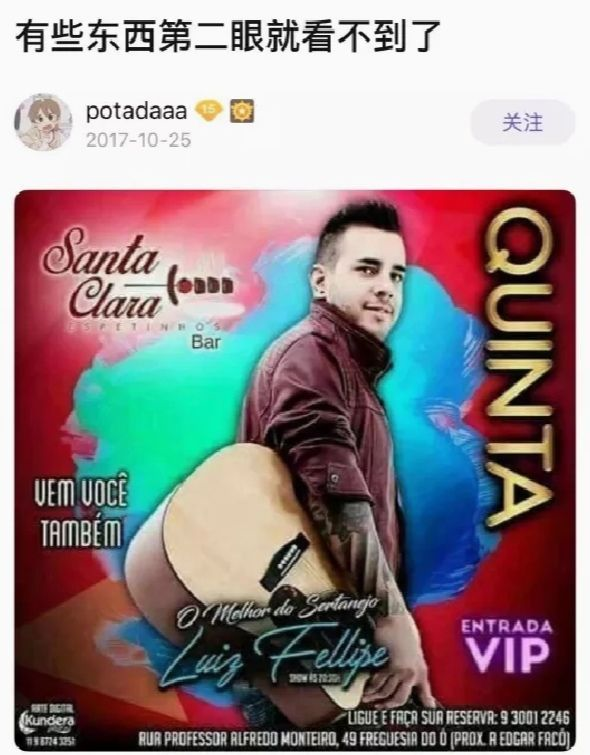Tap the Bar label under Espetinhos
Viewport: 590px width, 755px height.
(x=206, y=342)
